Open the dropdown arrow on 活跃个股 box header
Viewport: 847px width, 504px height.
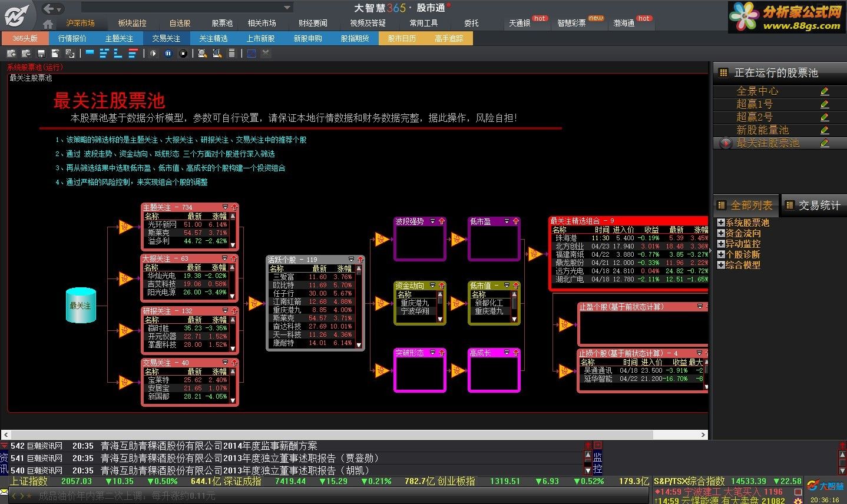click(351, 260)
